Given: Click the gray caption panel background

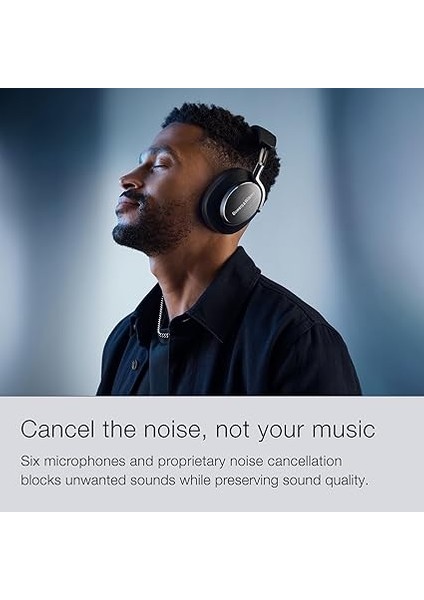Looking at the screenshot, I should 212,501.
